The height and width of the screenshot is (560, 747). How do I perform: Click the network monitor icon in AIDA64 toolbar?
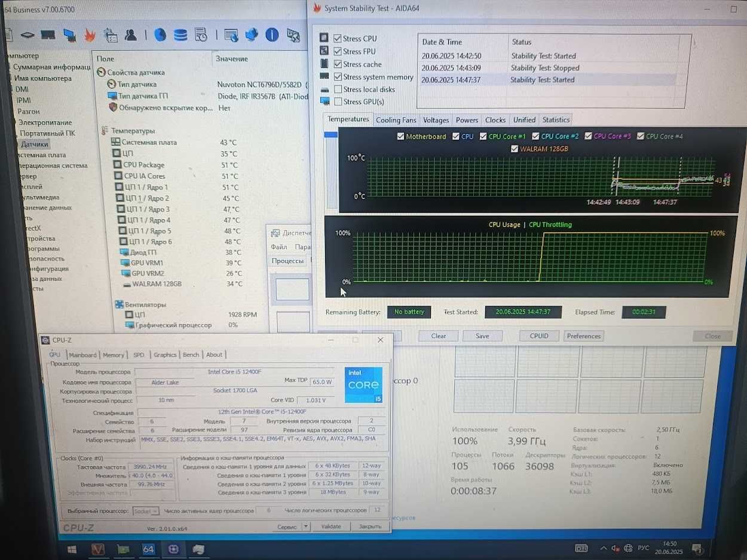[69, 35]
